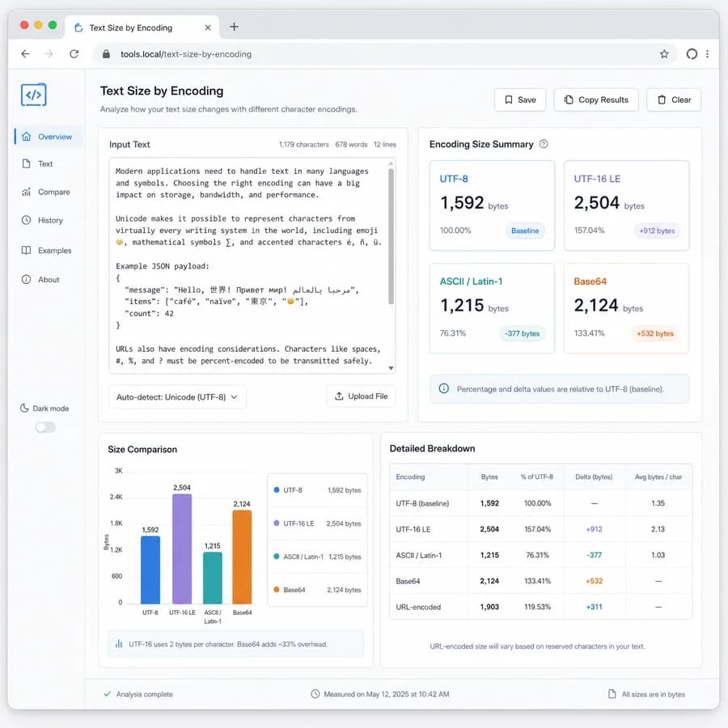Click the clock icon by measured time
Image resolution: width=728 pixels, height=728 pixels.
pos(315,694)
